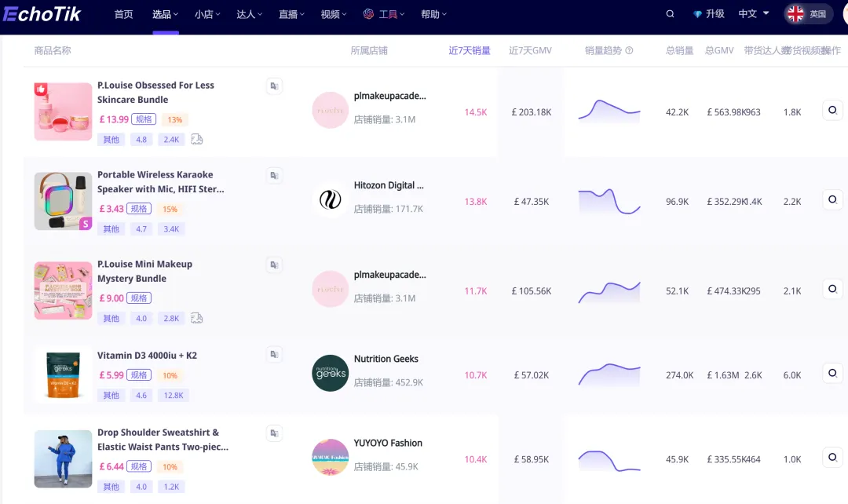
Task: Open detail search for Drop Shoulder Sweatshirt row
Action: coord(833,458)
